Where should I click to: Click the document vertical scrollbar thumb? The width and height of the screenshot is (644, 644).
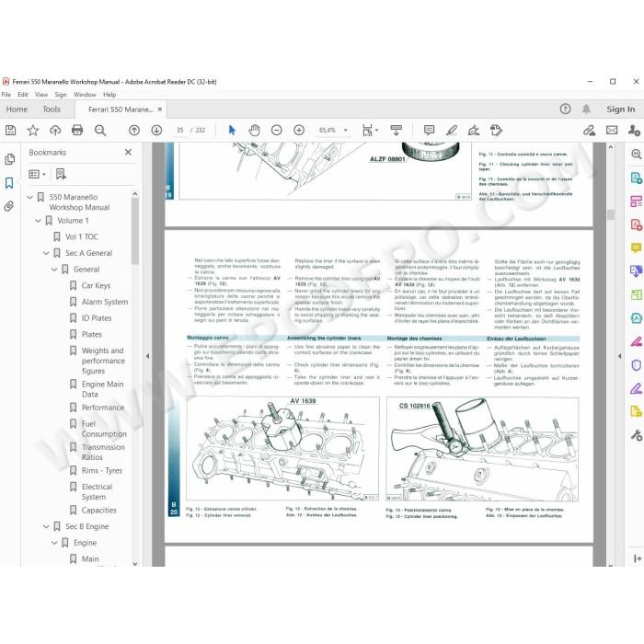610,214
